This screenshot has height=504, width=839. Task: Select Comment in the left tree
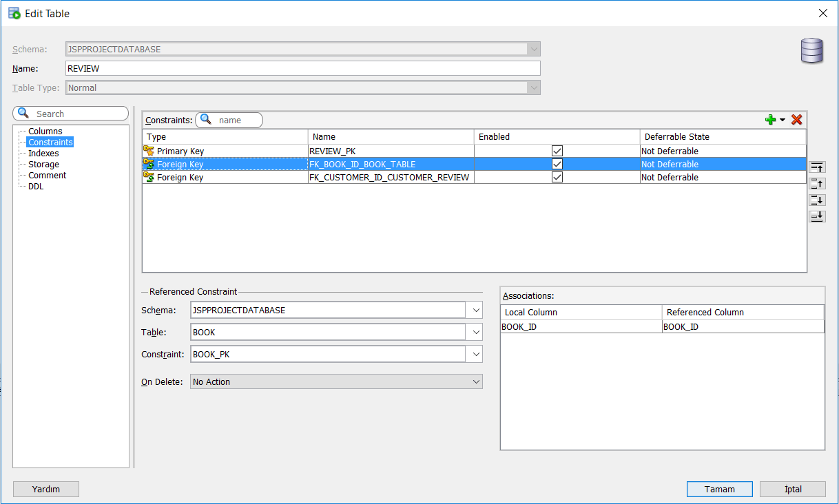coord(48,175)
